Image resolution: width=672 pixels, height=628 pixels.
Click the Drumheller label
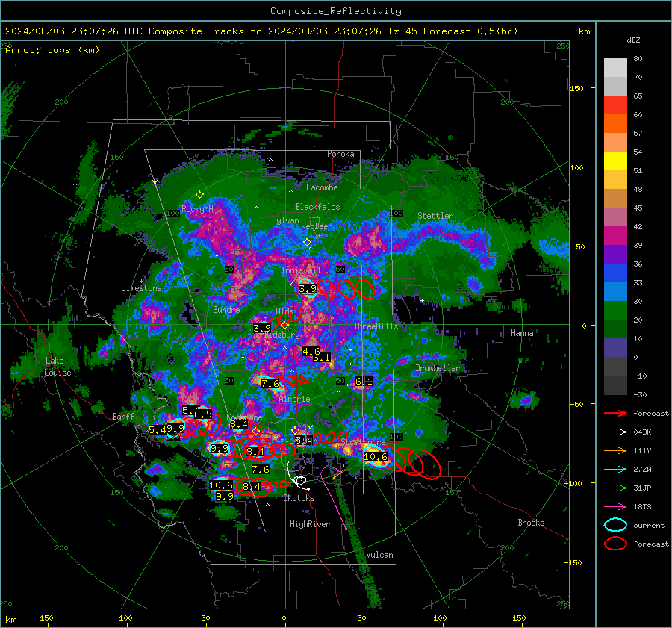point(438,368)
